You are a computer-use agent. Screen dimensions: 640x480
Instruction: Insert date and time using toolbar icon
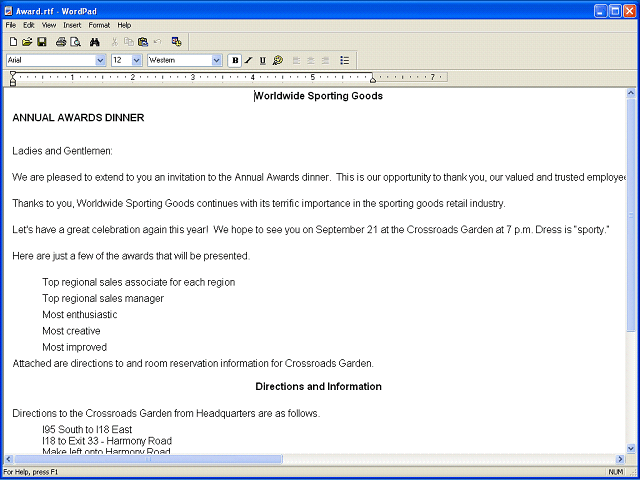tap(176, 42)
